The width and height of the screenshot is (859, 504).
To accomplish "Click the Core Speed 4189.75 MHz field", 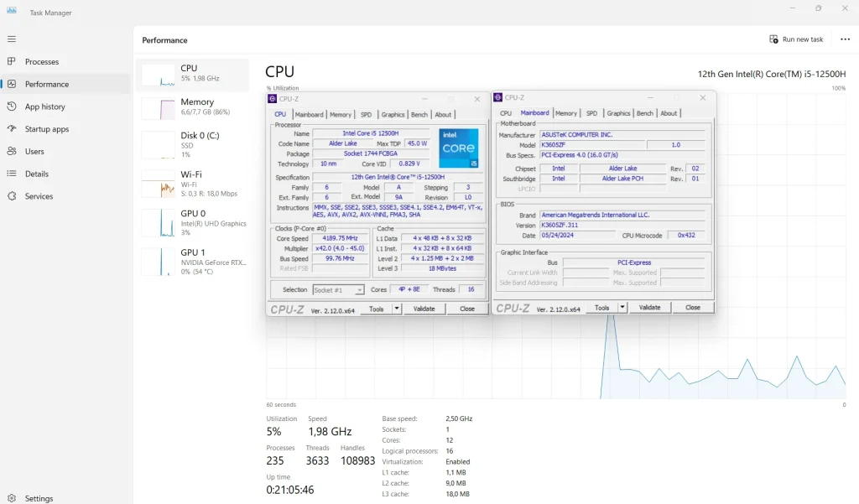I will point(341,238).
